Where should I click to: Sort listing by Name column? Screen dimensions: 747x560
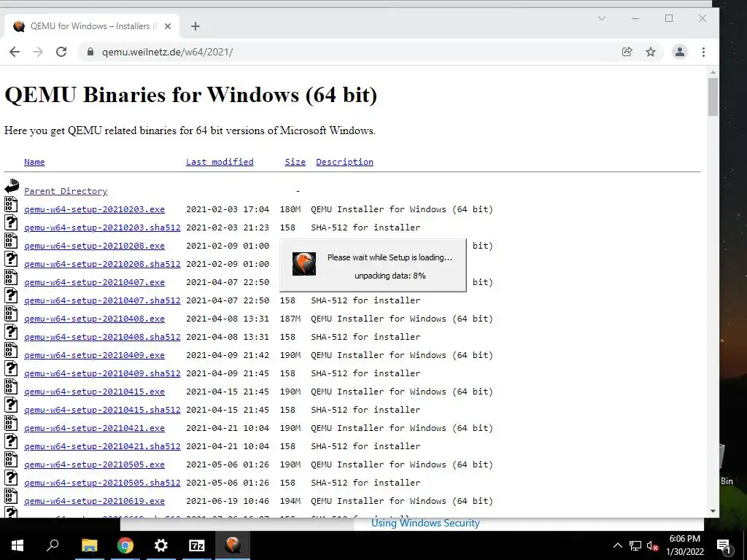[34, 162]
